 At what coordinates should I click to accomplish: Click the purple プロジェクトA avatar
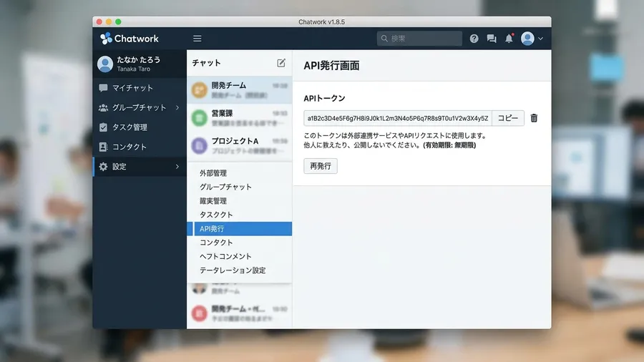pyautogui.click(x=199, y=145)
